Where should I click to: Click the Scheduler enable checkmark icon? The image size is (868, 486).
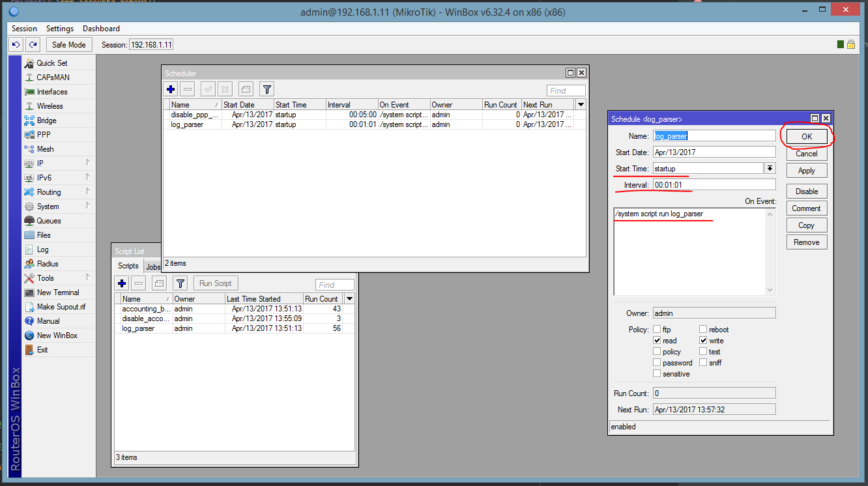208,89
